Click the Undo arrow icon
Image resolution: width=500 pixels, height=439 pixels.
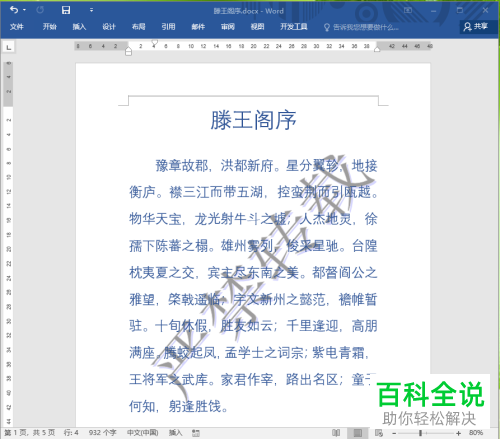coord(14,10)
